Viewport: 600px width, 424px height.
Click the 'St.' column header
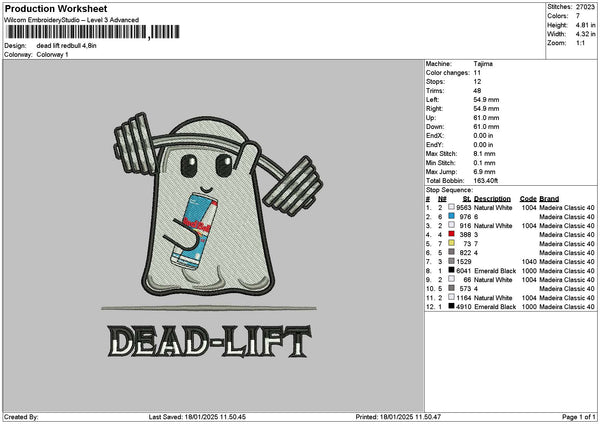pos(467,199)
